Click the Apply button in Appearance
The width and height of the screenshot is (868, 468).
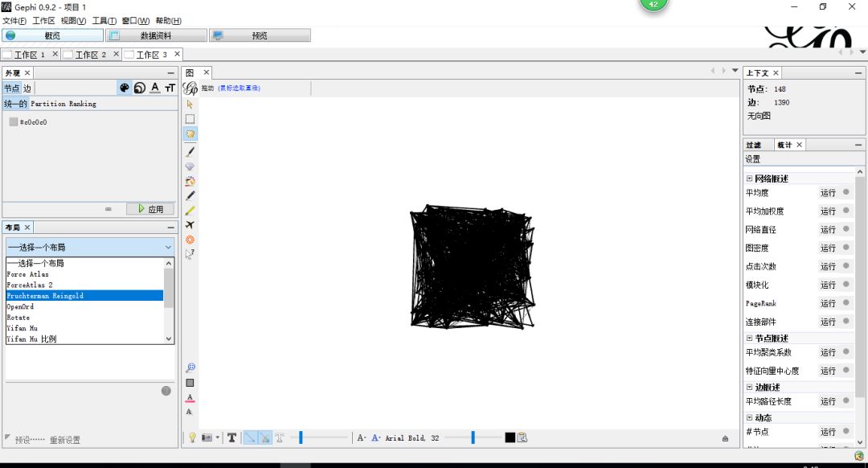click(x=150, y=209)
